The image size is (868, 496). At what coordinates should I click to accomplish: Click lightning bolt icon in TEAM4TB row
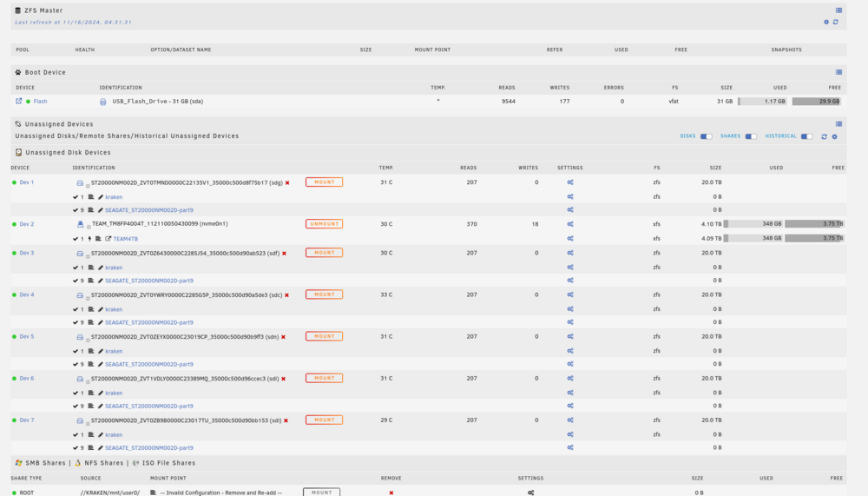(x=89, y=239)
